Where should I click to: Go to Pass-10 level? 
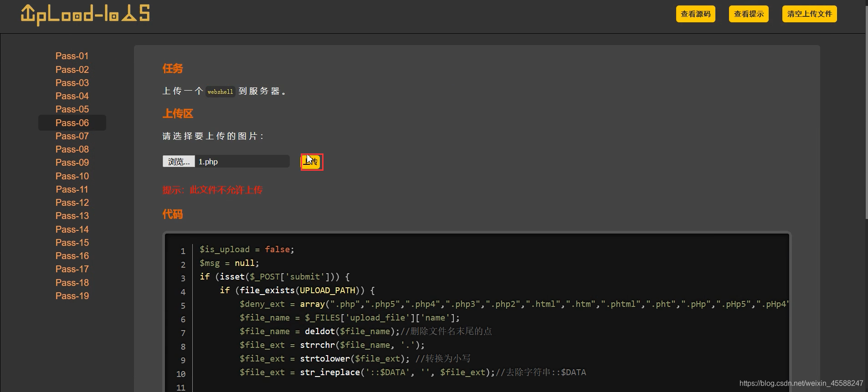(x=72, y=176)
